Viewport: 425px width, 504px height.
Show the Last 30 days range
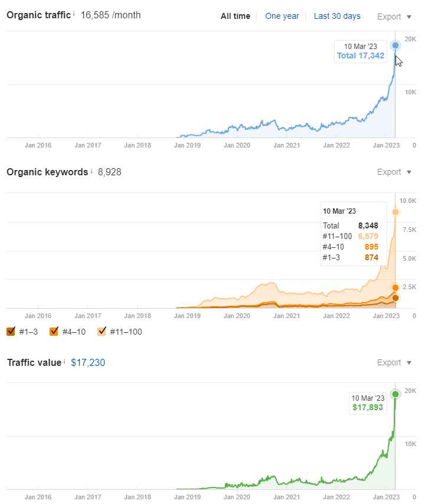pyautogui.click(x=337, y=16)
